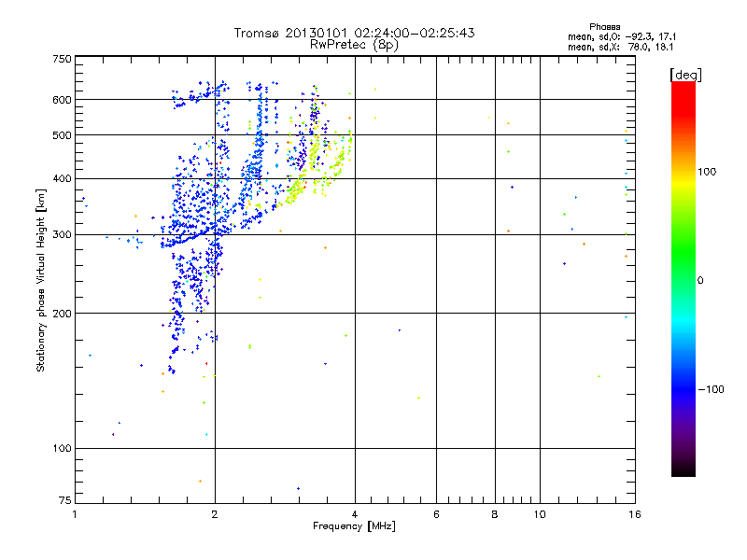Select the '400' height tick label
Viewport: 747px width, 560px height.
tap(62, 178)
